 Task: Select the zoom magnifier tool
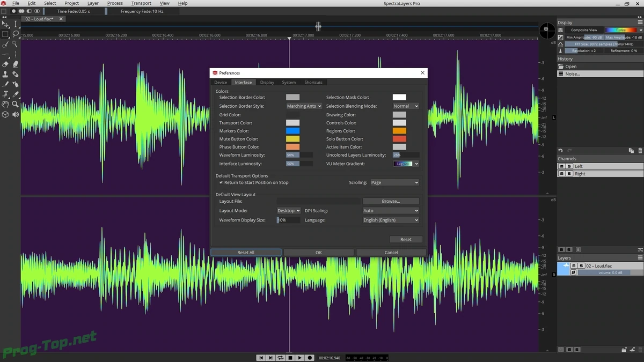coord(16,104)
